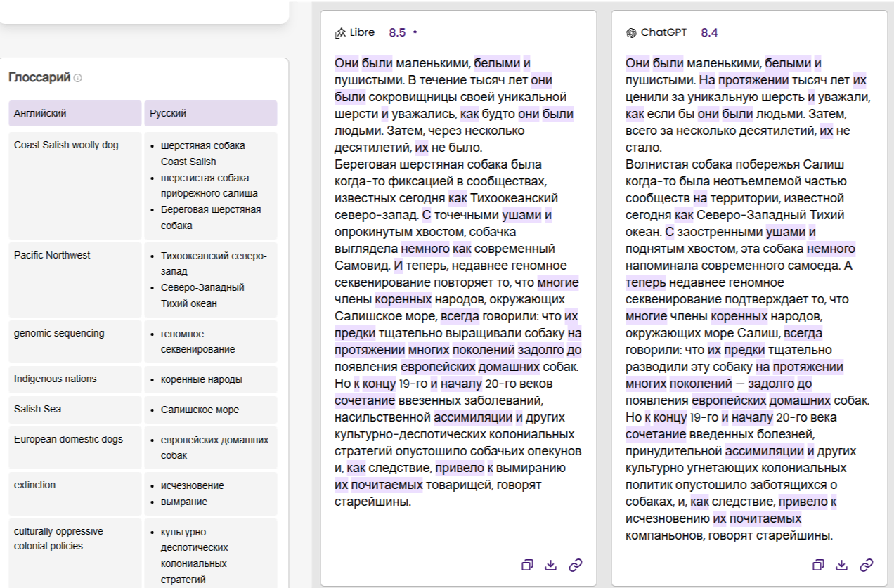Copy link to the Libre translation
Screen dimensions: 894x588
575,565
